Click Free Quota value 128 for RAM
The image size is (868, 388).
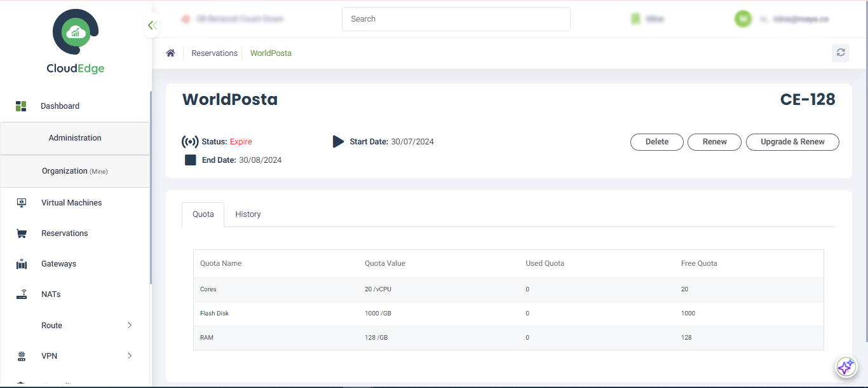coord(686,338)
